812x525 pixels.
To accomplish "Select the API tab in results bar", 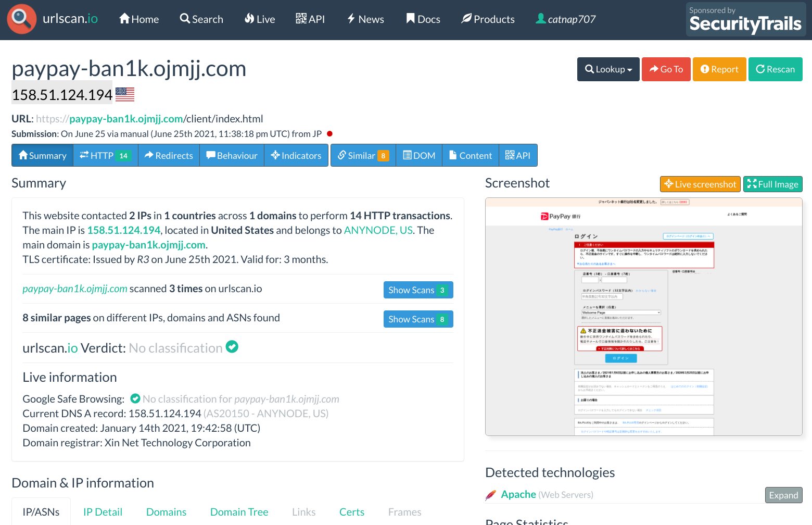I will click(x=518, y=155).
